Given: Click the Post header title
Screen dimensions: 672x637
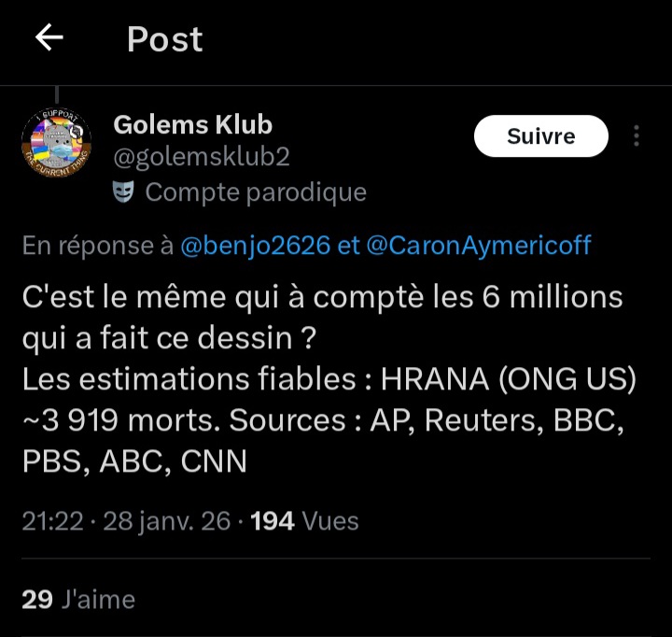Looking at the screenshot, I should pyautogui.click(x=164, y=39).
